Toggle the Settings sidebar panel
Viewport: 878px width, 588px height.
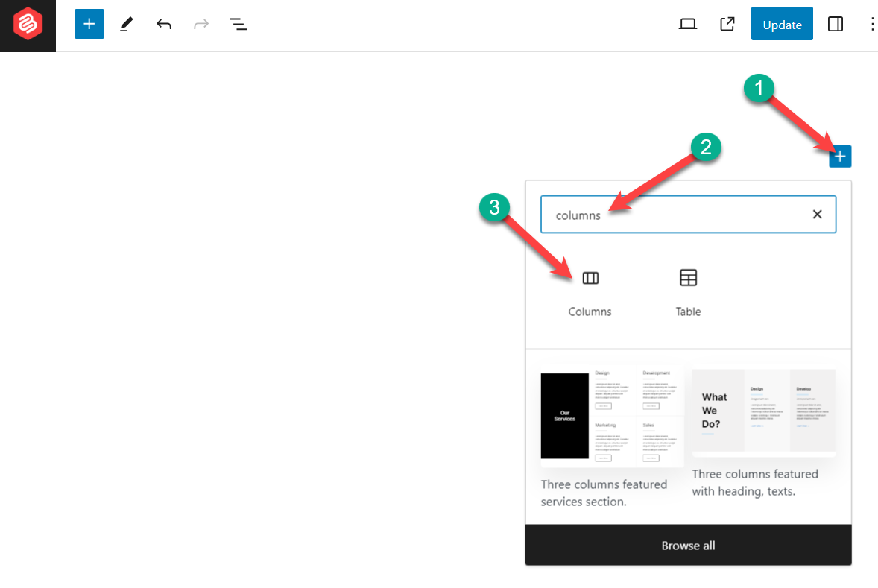tap(836, 24)
